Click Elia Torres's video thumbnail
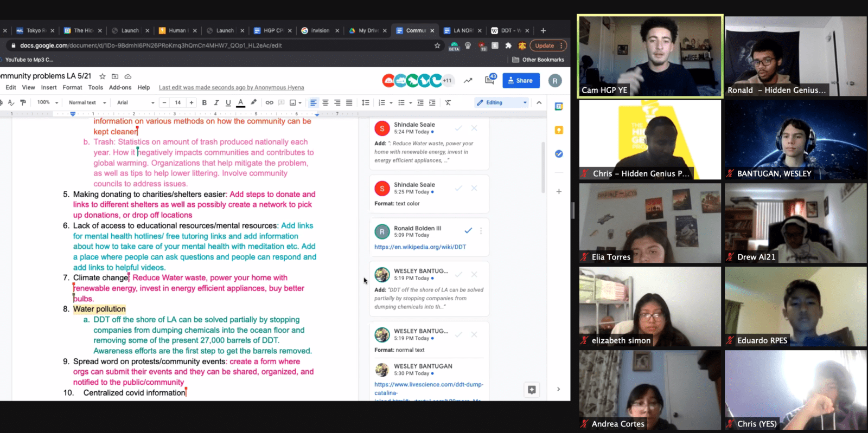868x433 pixels. point(650,223)
